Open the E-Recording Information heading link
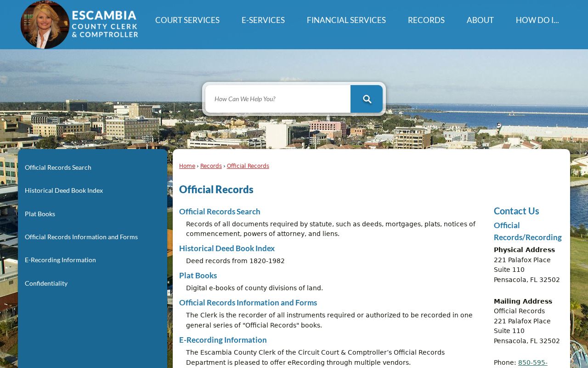The image size is (588, 368). tap(223, 340)
